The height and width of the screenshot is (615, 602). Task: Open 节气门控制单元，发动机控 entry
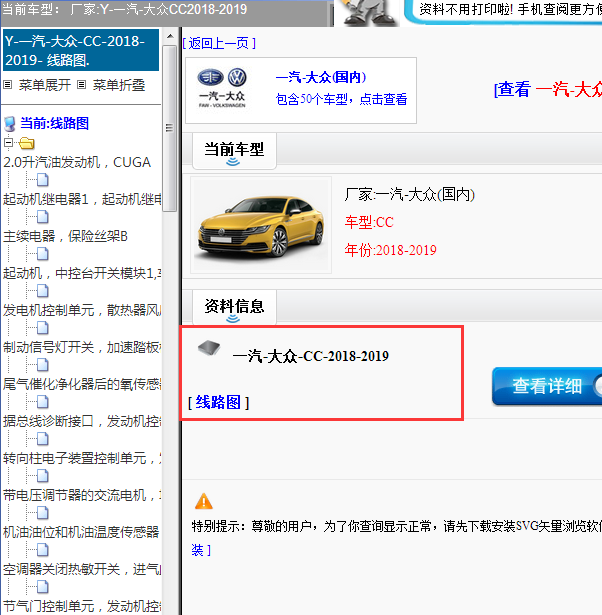82,606
